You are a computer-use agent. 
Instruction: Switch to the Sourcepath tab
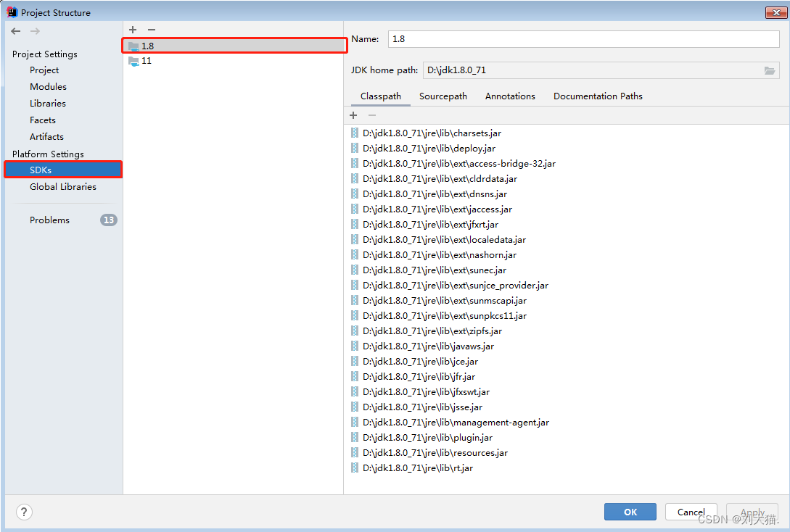443,96
